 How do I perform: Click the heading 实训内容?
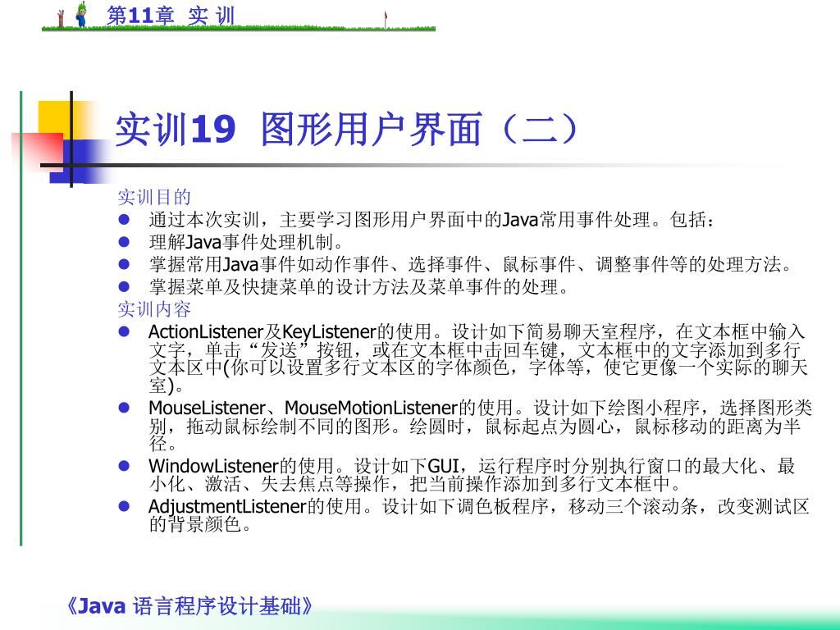pos(154,309)
